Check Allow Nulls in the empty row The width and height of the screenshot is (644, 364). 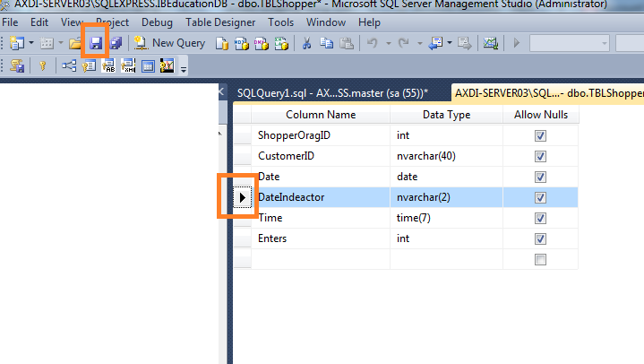click(x=540, y=259)
